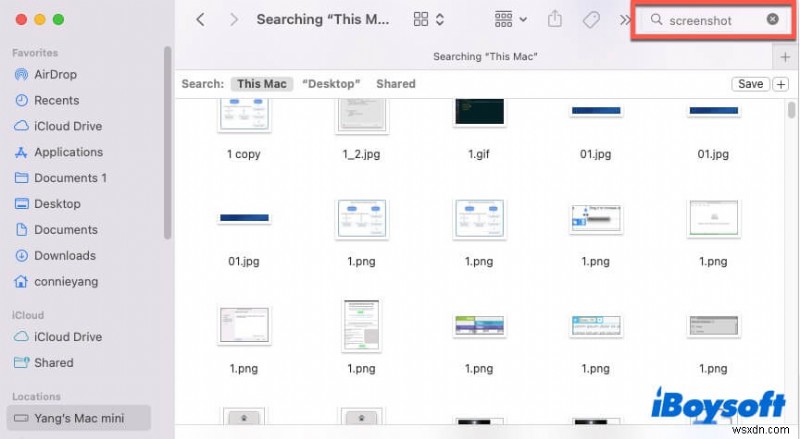
Task: Click the connieyang home icon
Action: coord(21,281)
